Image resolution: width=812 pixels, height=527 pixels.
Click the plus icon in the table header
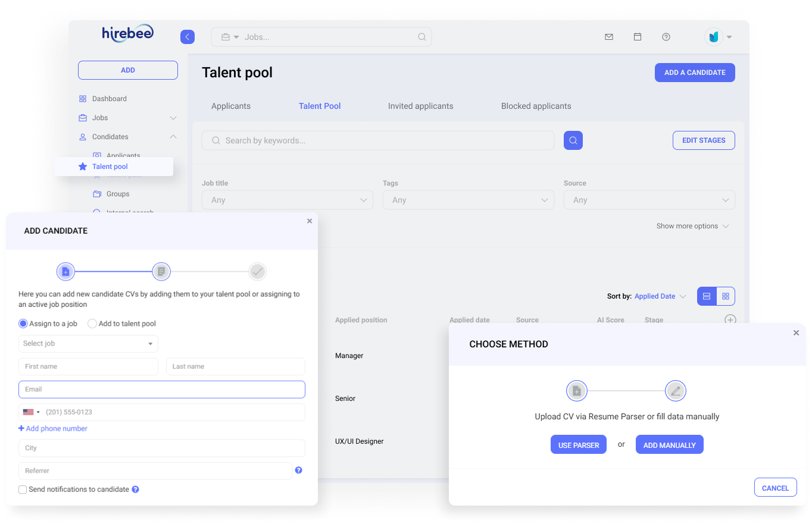[730, 319]
